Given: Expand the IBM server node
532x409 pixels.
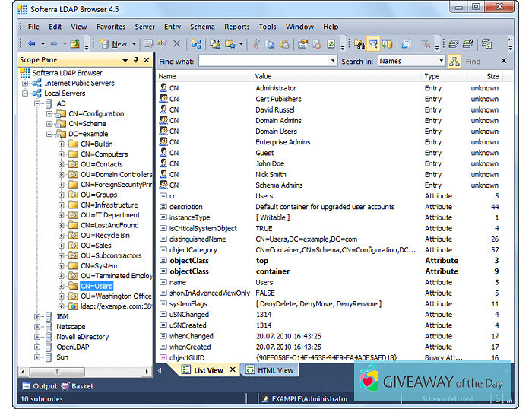Looking at the screenshot, I should 38,316.
